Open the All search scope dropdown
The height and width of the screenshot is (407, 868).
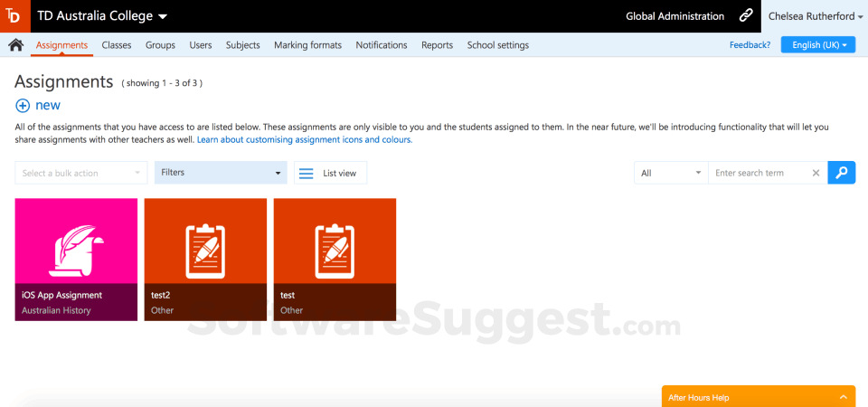pos(671,173)
